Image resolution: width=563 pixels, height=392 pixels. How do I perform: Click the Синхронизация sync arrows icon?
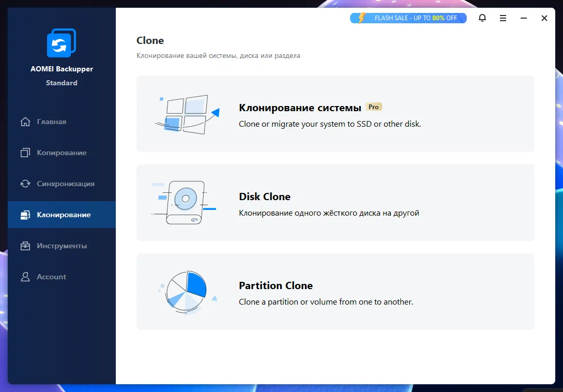click(25, 184)
